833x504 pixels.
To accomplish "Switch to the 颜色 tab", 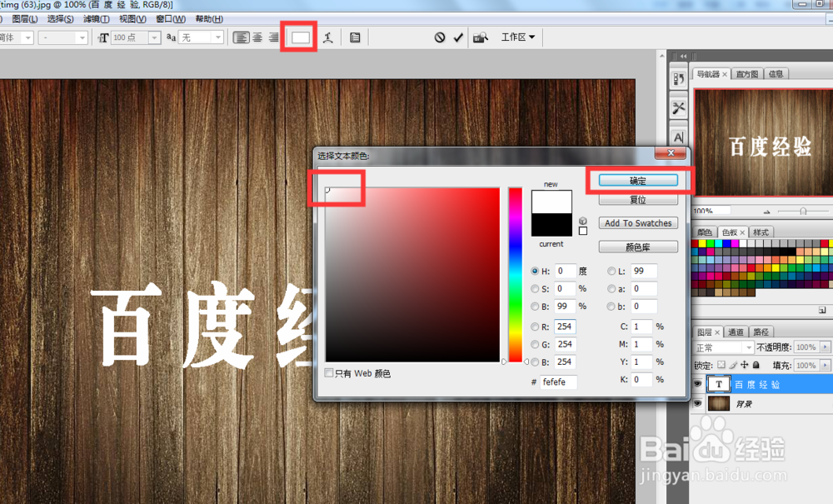I will [x=705, y=232].
